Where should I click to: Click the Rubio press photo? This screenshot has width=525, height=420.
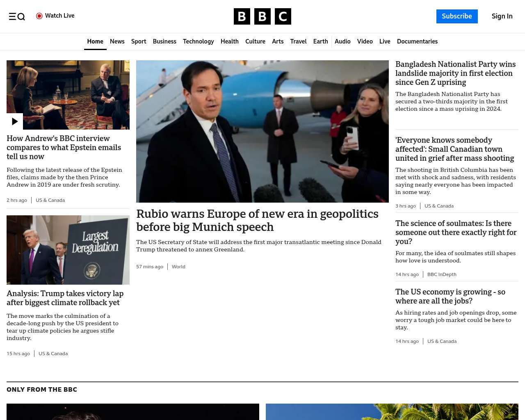point(262,131)
